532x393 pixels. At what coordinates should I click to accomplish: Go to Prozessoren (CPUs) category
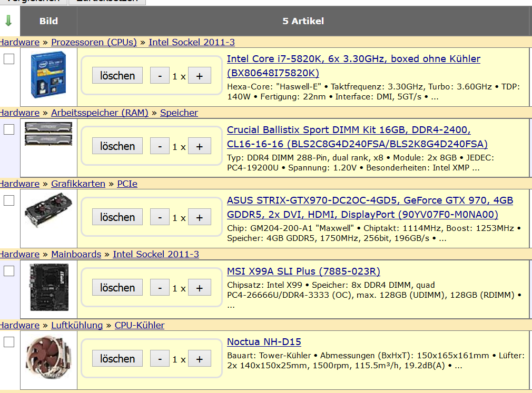coord(94,42)
